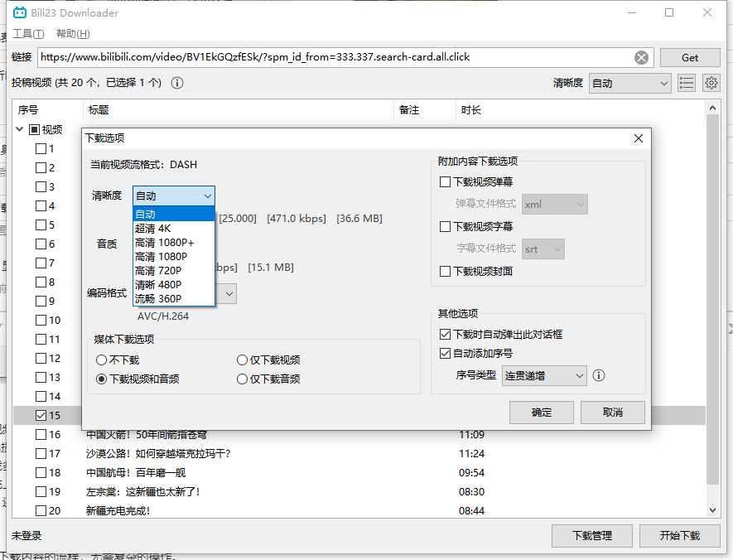Choose 高清 1080P from quality list
Image resolution: width=733 pixels, height=560 pixels.
point(164,257)
